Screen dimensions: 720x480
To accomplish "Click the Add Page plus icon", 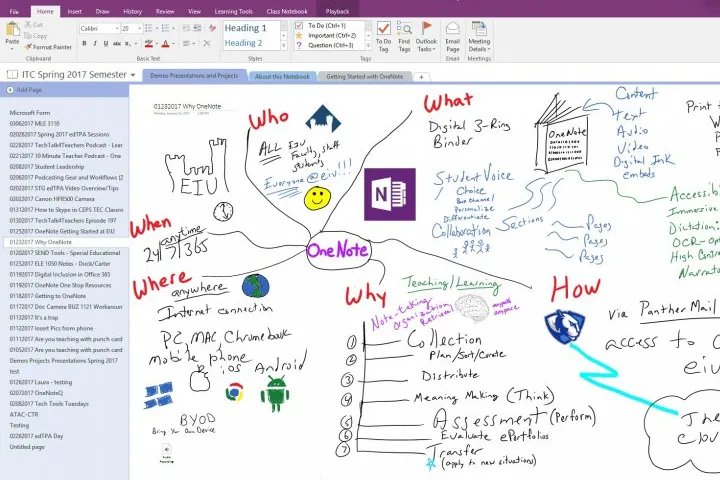I will tap(10, 90).
